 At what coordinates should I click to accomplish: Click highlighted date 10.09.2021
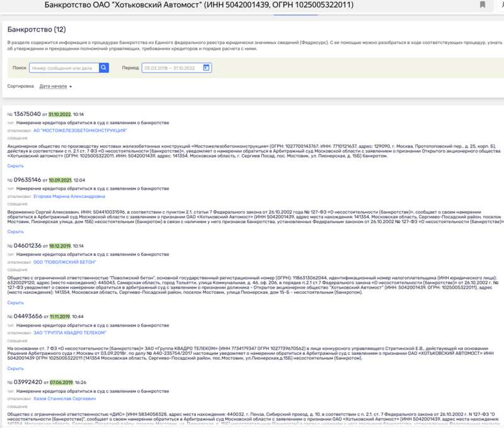(x=60, y=180)
